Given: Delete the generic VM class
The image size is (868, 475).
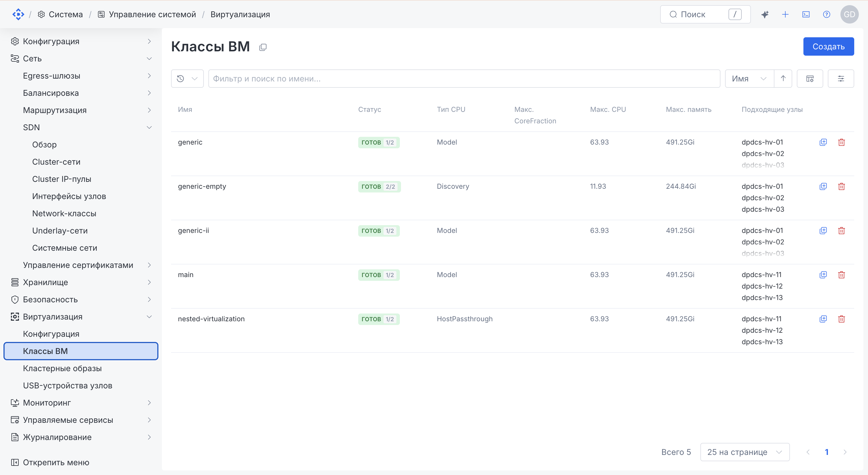Looking at the screenshot, I should (x=841, y=142).
